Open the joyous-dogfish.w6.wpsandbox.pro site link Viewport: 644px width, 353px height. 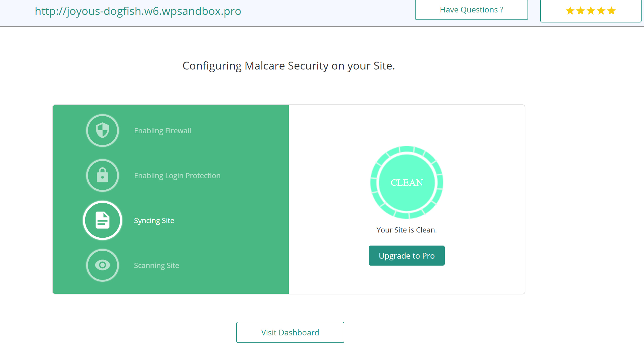(138, 11)
